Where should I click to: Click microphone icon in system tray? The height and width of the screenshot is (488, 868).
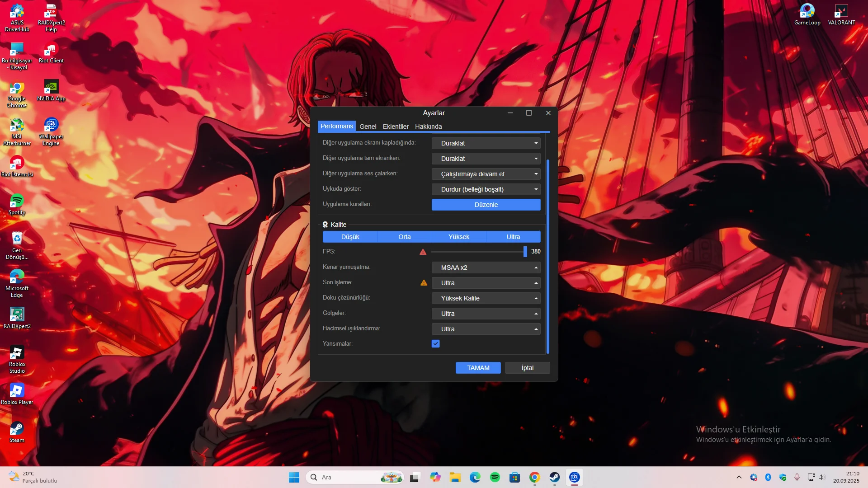[x=797, y=477]
